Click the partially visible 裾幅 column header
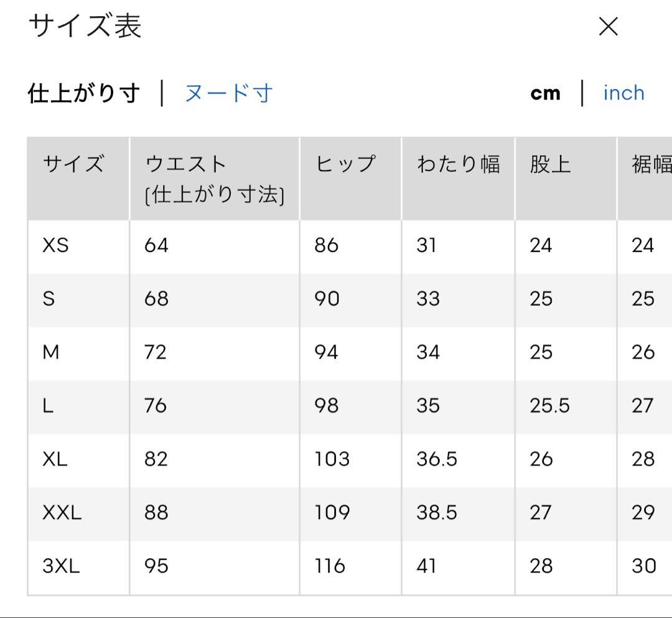Viewport: 672px width, 618px height. click(x=652, y=164)
